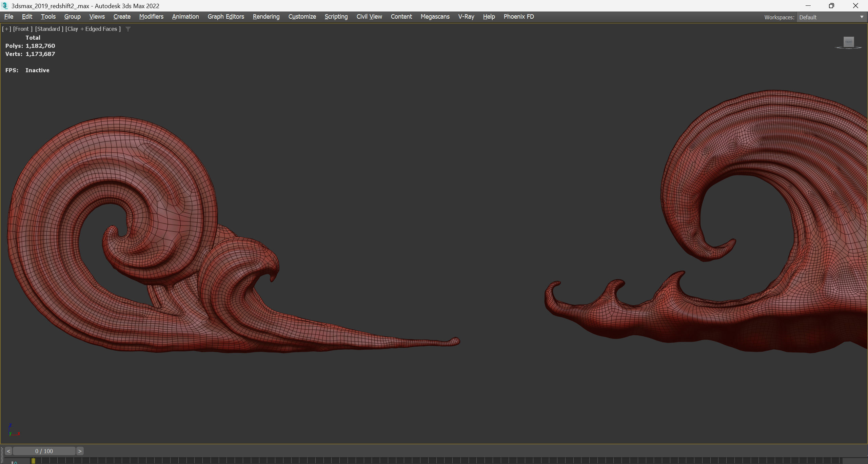Expand the Workspaces Default dropdown
The image size is (868, 464).
coord(862,17)
